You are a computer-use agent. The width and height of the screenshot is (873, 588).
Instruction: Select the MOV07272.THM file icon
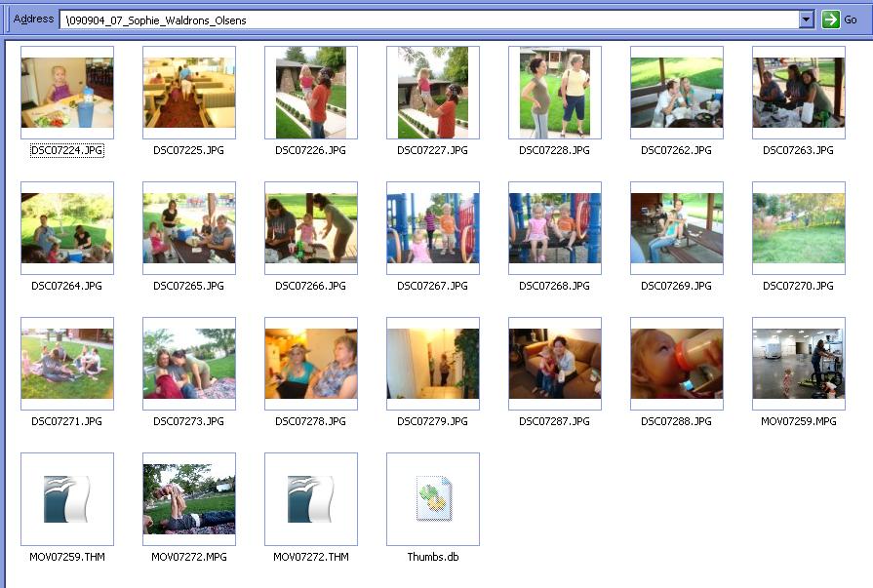311,499
